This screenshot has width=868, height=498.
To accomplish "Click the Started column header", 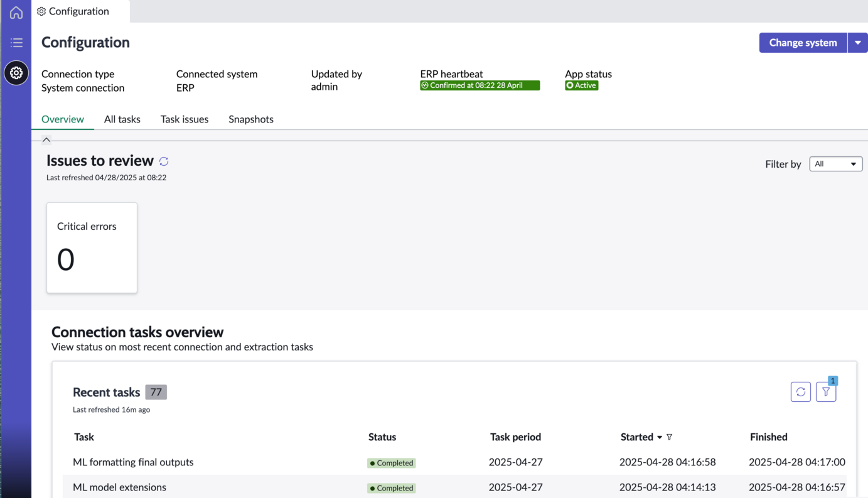I will tap(637, 437).
